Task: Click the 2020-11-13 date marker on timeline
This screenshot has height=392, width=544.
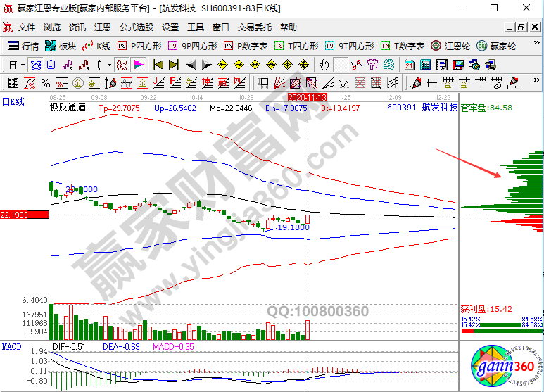Action: [x=308, y=96]
